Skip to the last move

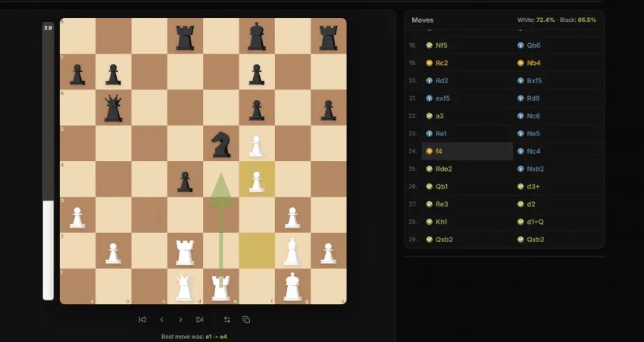coord(199,319)
